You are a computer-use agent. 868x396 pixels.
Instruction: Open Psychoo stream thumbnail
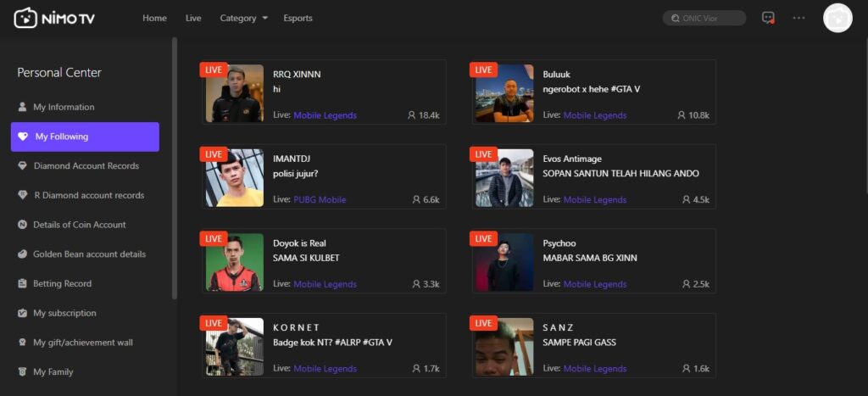point(504,262)
